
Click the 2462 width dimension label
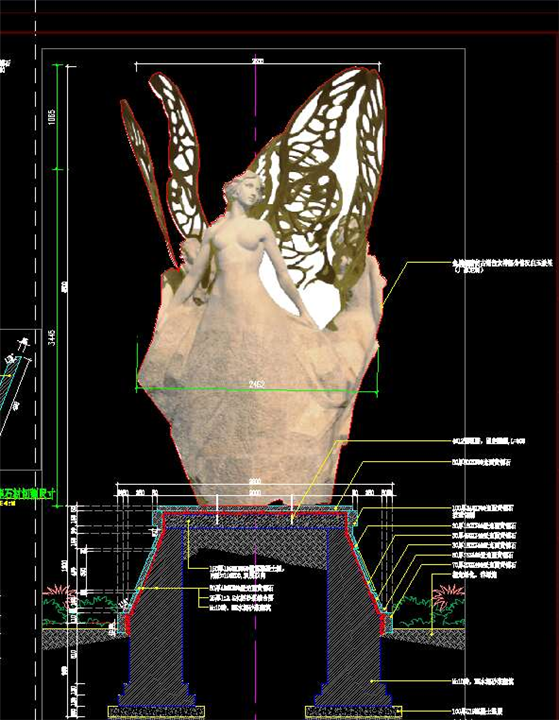click(257, 384)
